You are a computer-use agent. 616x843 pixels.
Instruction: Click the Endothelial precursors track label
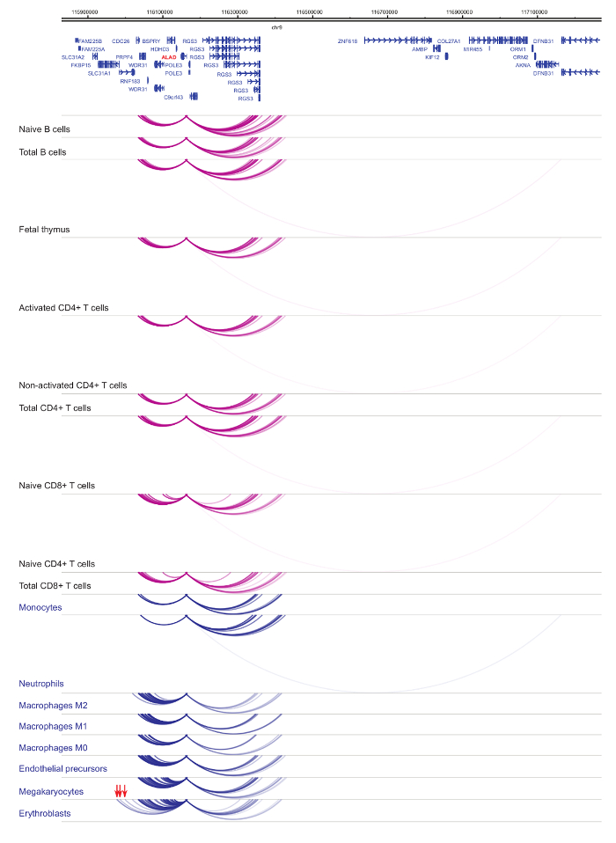(63, 769)
